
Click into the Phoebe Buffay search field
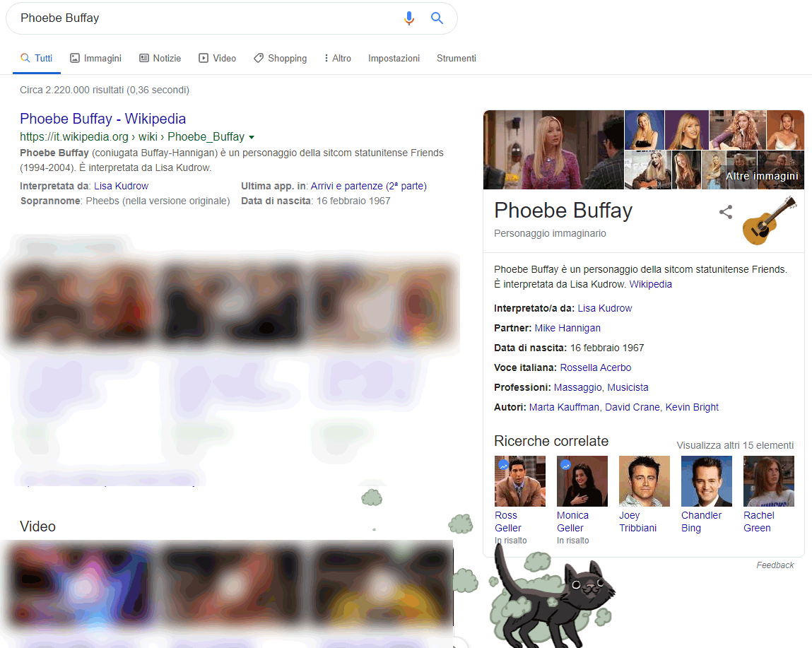pyautogui.click(x=207, y=18)
